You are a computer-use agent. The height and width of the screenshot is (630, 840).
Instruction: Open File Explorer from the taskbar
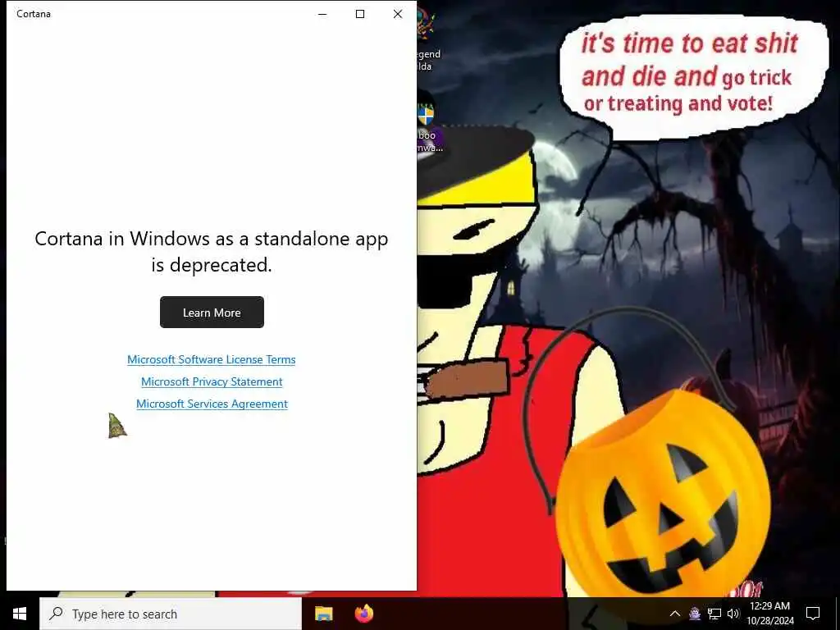tap(323, 614)
